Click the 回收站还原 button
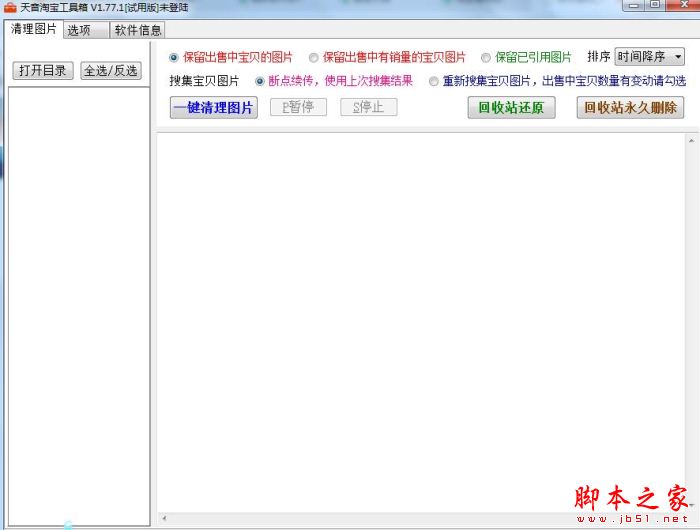The image size is (700, 530). point(512,108)
